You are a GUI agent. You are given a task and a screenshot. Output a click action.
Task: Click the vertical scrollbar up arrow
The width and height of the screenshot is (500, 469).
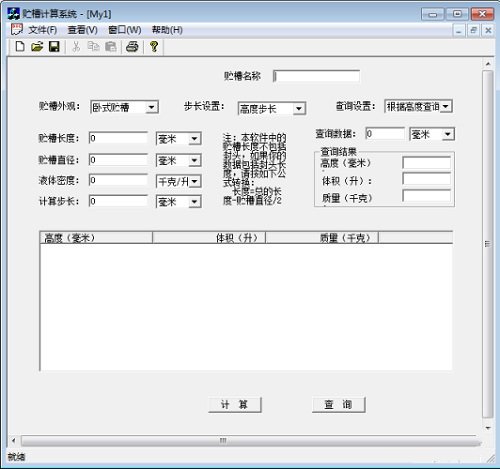tap(488, 63)
